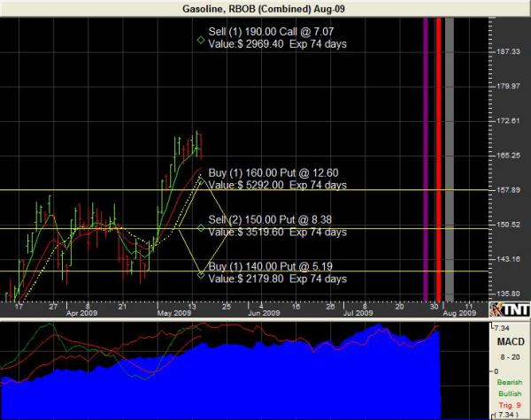531x420 pixels.
Task: Select the gray vertical date bar
Action: click(449, 159)
